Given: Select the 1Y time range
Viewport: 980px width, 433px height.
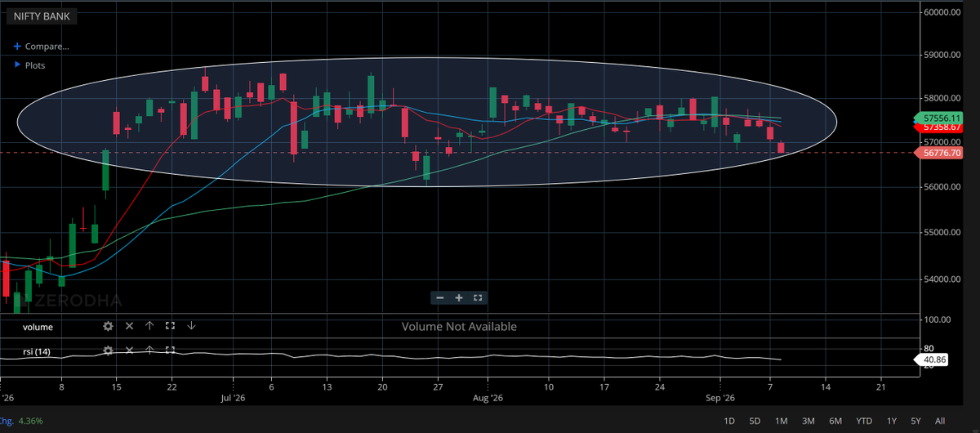Looking at the screenshot, I should point(892,422).
